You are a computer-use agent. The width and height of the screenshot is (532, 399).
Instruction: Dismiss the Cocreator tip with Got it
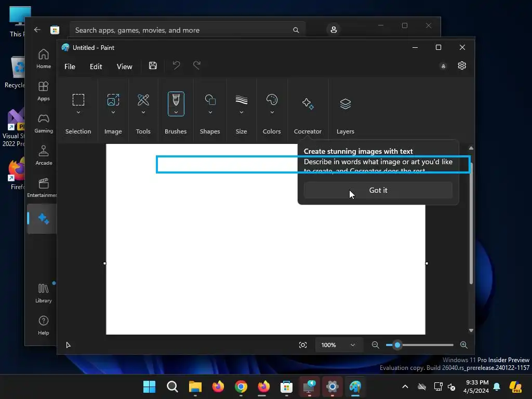pos(378,190)
